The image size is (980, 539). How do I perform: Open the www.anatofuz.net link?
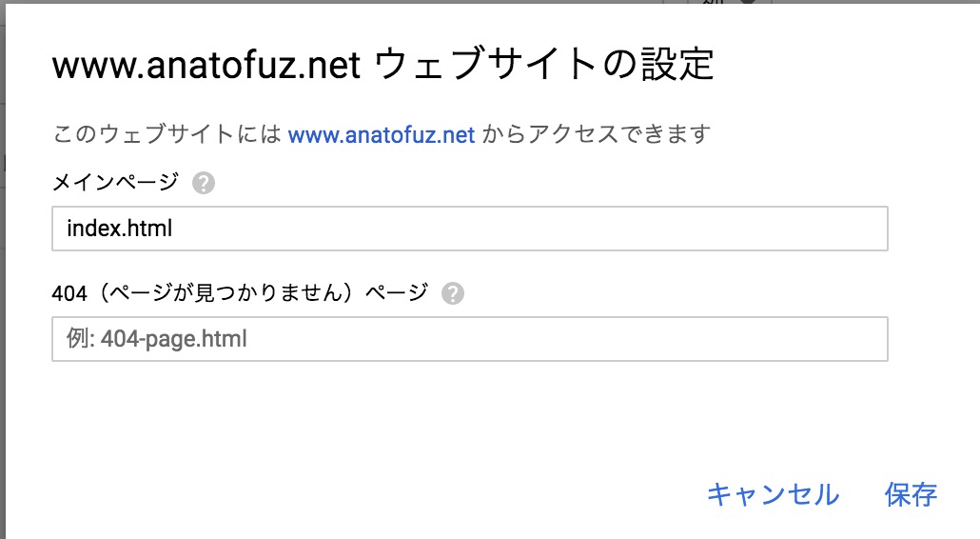coord(381,134)
